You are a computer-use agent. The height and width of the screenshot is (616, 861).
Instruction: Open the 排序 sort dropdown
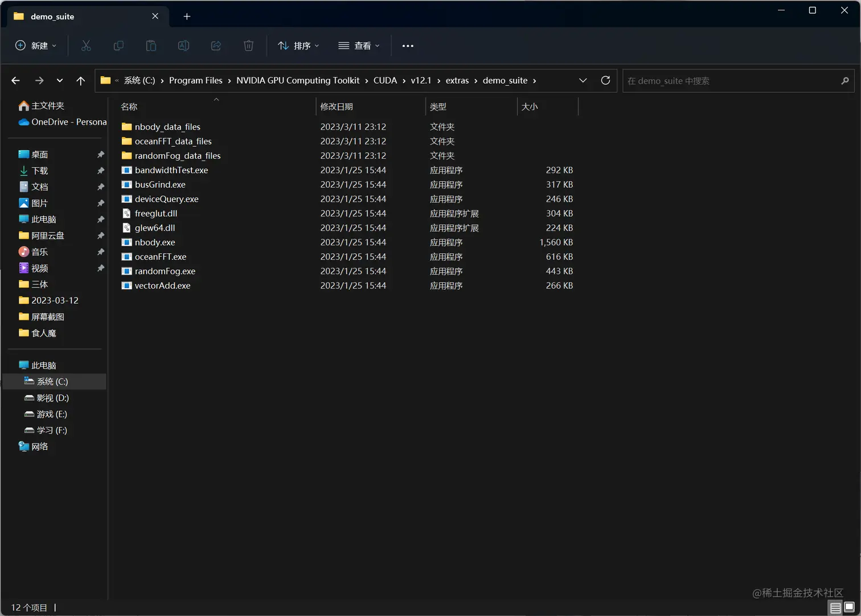[298, 46]
